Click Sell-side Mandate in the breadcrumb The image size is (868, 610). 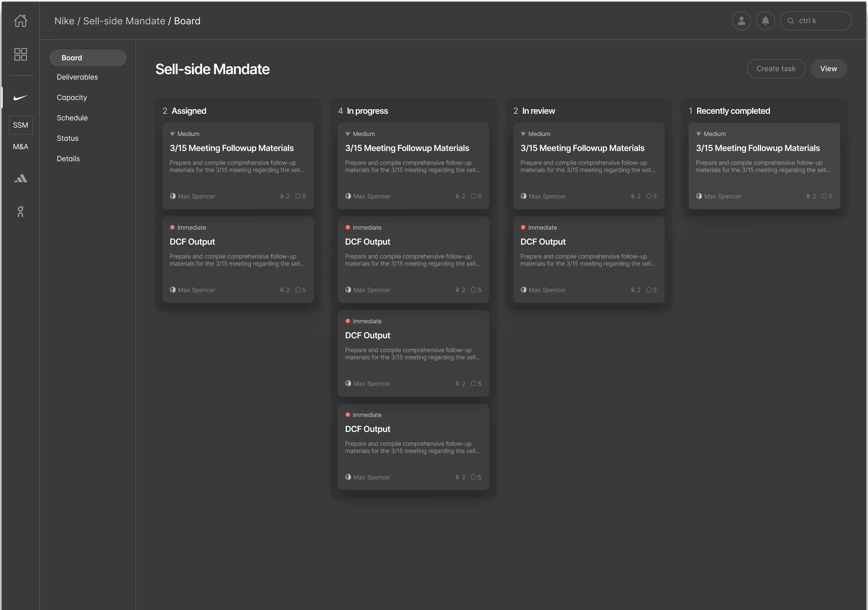(124, 21)
